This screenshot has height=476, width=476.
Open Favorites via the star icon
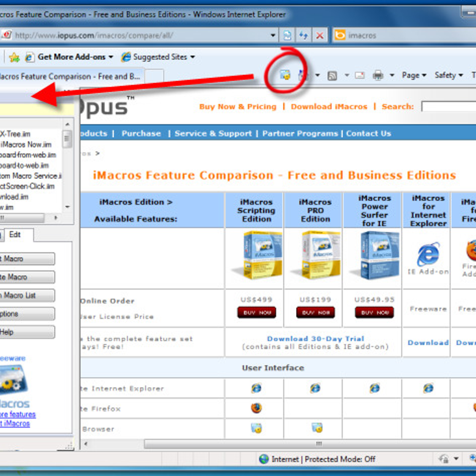point(14,57)
